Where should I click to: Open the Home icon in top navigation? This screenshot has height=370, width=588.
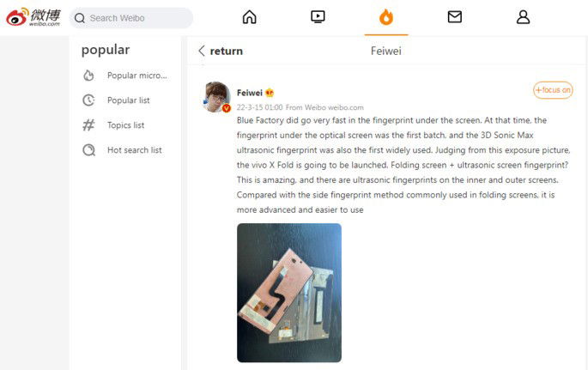click(x=250, y=17)
